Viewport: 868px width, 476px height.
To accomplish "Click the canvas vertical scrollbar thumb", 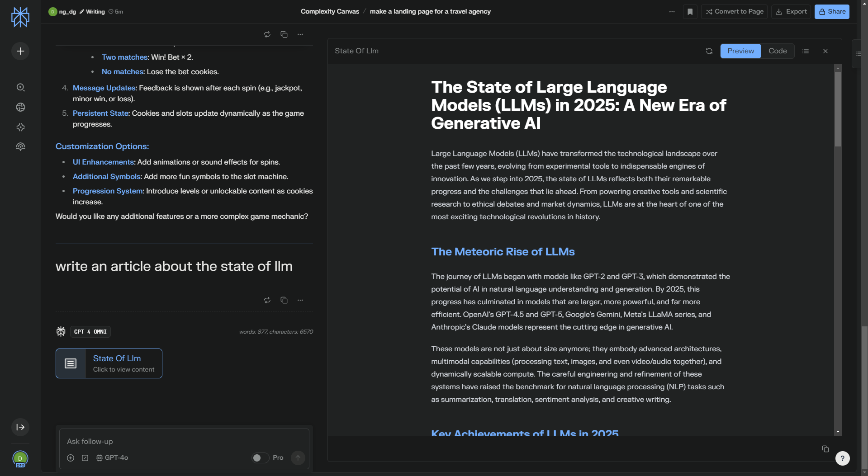I will tap(838, 109).
